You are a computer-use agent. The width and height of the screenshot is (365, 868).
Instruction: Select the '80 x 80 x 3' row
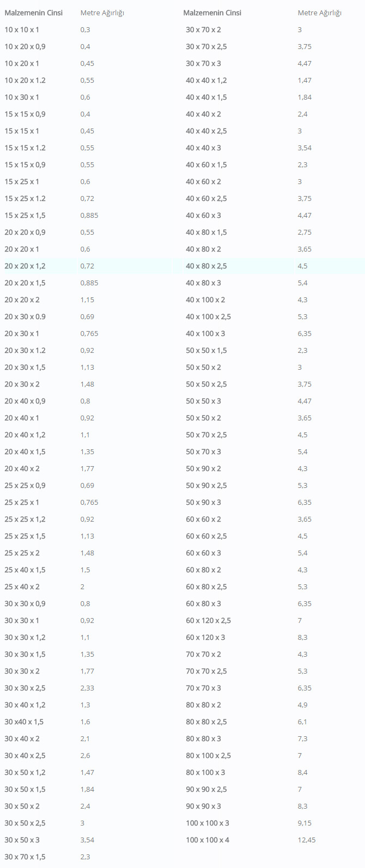(203, 738)
